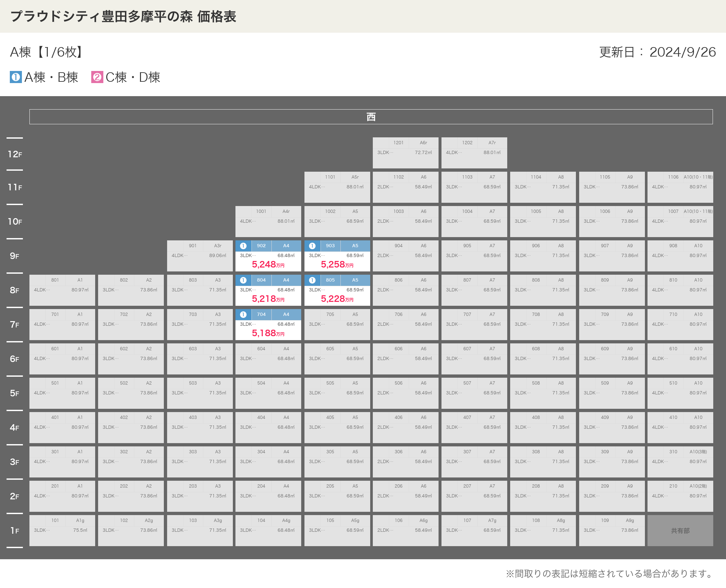The width and height of the screenshot is (726, 588).
Task: Click the 1F floor label
Action: pos(15,531)
